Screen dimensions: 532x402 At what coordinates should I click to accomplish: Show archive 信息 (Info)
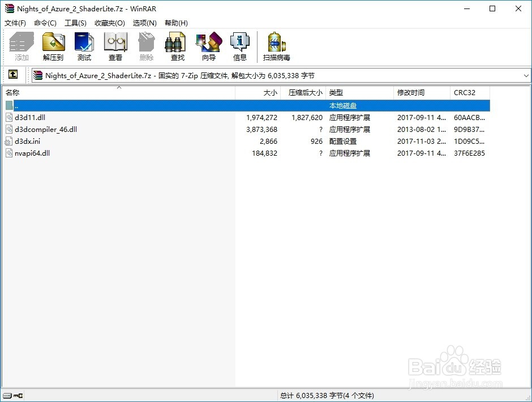click(240, 46)
